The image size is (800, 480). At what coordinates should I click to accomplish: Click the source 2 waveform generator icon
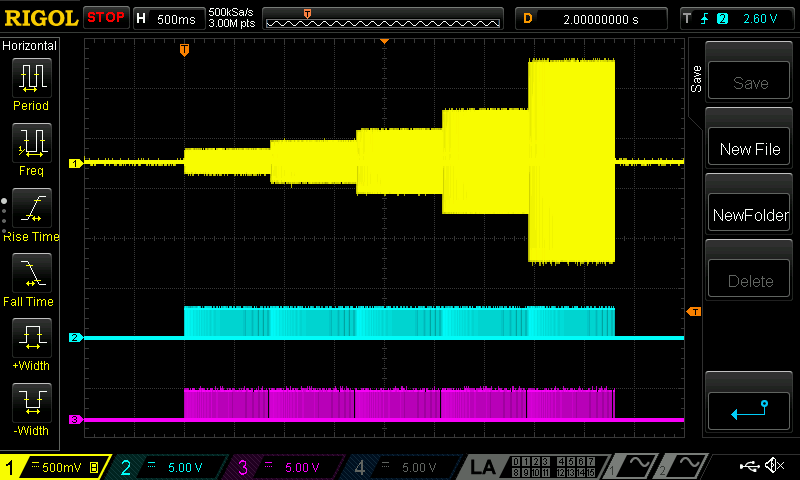click(684, 466)
